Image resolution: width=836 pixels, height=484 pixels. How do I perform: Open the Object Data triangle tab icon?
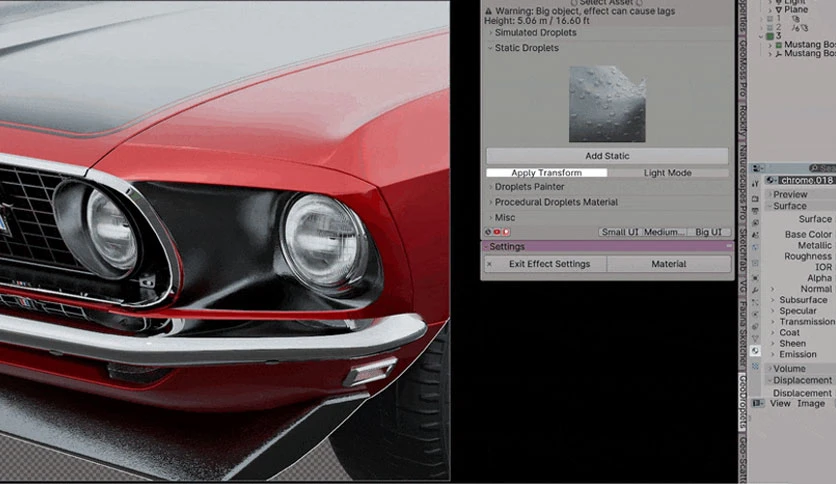point(755,338)
